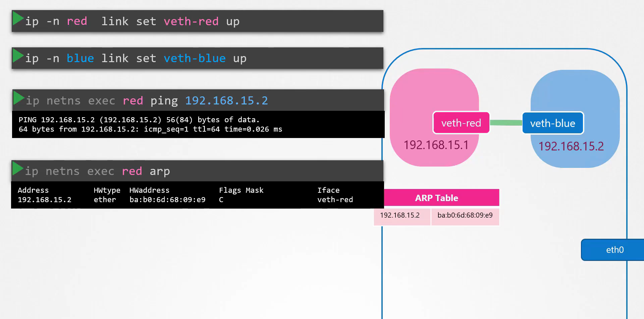Image resolution: width=644 pixels, height=319 pixels.
Task: Select the veth-red interface box in the diagram
Action: 461,123
